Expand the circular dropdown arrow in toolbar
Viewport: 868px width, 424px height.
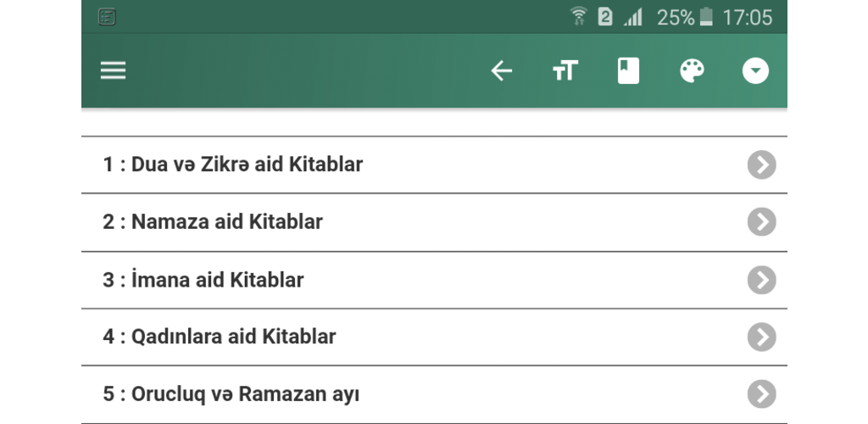click(755, 71)
